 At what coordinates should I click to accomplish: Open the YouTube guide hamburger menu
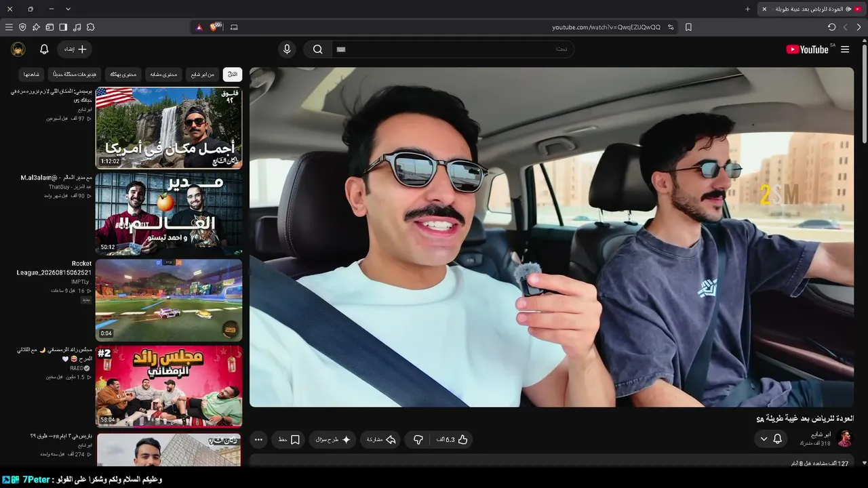845,49
